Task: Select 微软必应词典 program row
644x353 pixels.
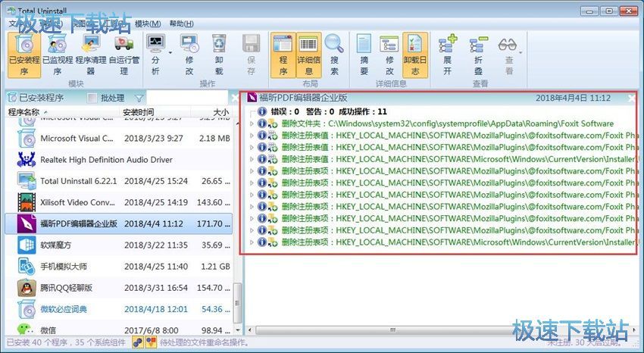Action: tap(119, 309)
